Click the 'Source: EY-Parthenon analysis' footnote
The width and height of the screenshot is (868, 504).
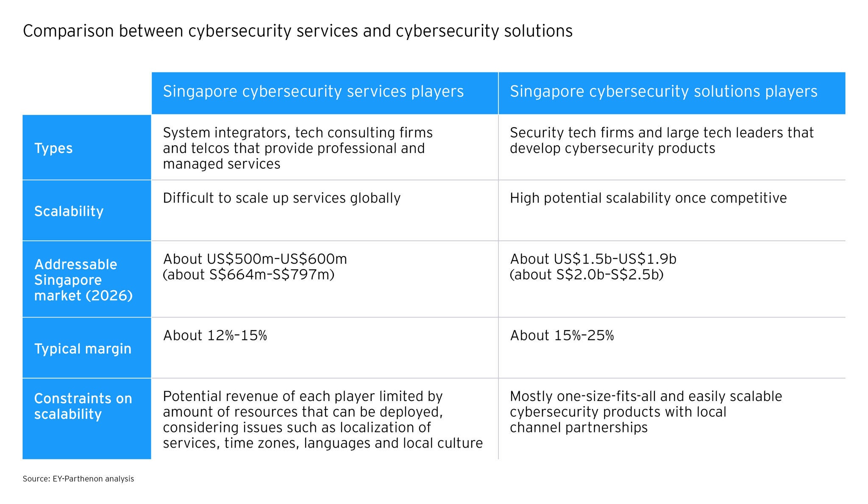pyautogui.click(x=78, y=479)
